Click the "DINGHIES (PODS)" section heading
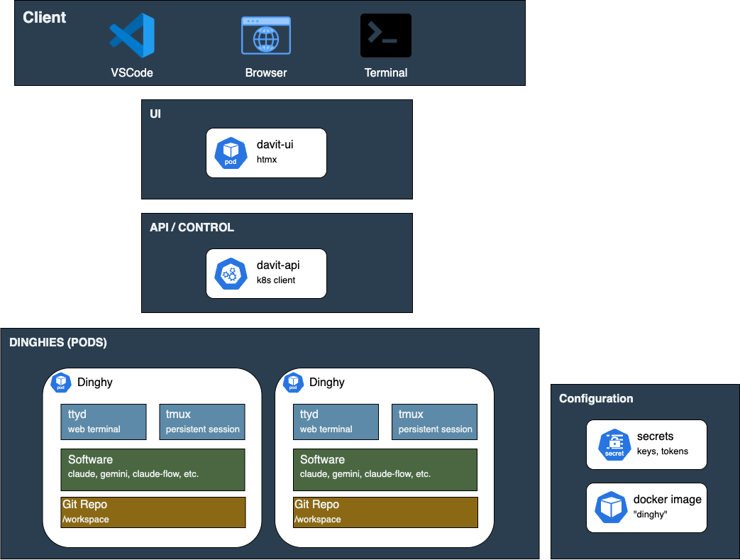The image size is (740, 560). [58, 343]
